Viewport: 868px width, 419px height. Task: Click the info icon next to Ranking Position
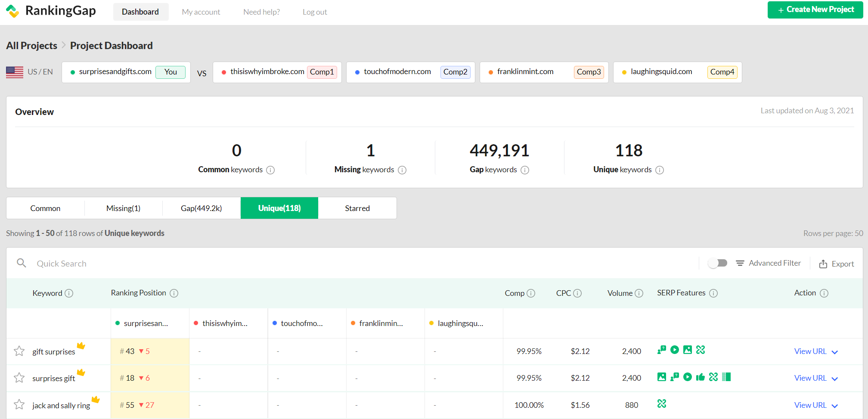pos(174,293)
